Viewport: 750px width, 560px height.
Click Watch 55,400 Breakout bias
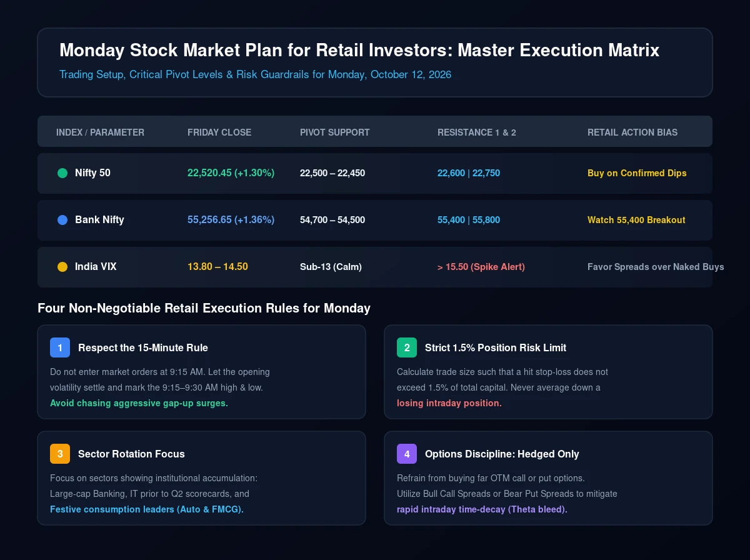(636, 220)
